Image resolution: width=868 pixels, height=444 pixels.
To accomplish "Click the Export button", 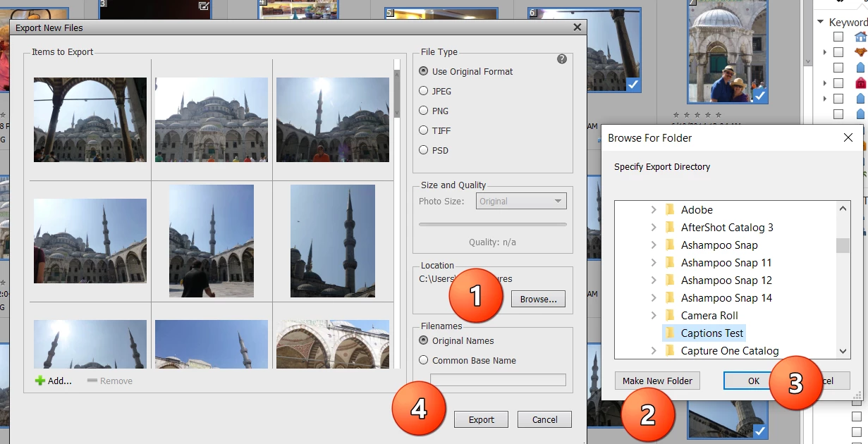I will click(482, 419).
